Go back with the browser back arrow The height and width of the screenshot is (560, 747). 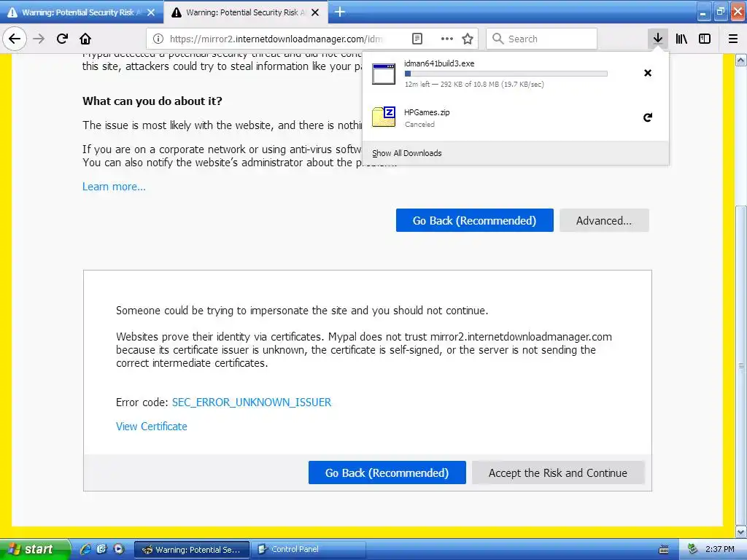pyautogui.click(x=15, y=39)
